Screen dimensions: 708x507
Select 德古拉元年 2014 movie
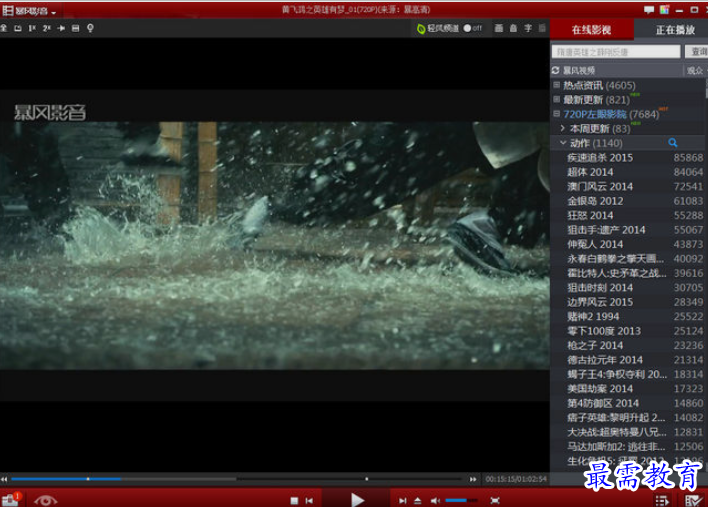tap(605, 360)
